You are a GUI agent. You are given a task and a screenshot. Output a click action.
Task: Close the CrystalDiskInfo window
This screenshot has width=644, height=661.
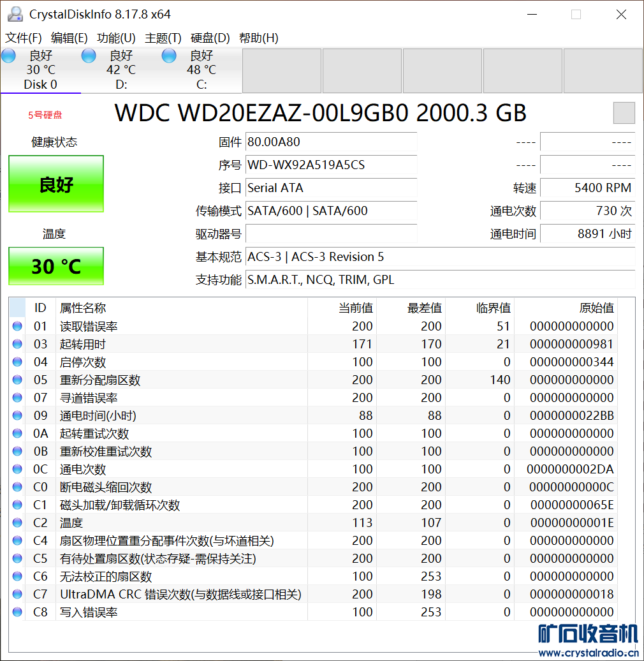(x=621, y=14)
